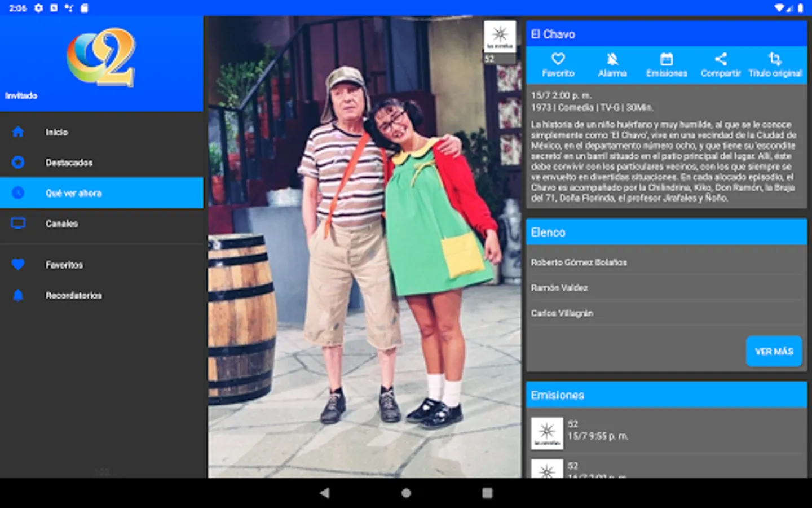Tap the Invitado user label
Screen dimensions: 812x508
point(21,96)
